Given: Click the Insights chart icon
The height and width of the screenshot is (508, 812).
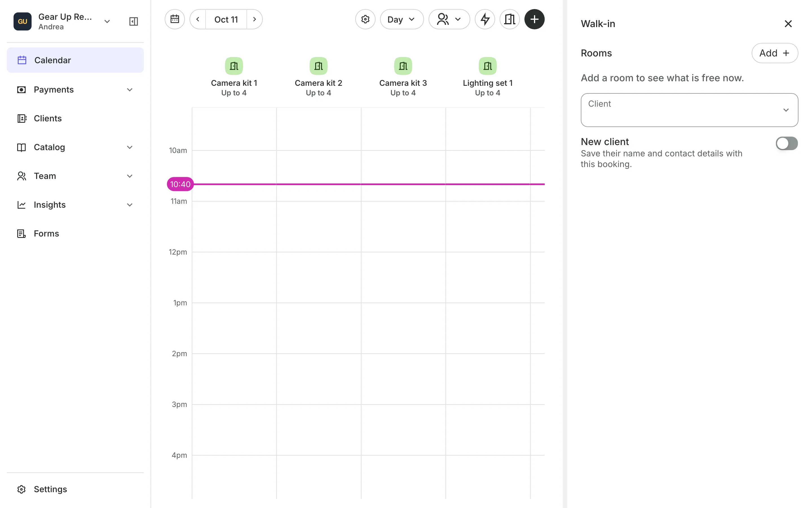Looking at the screenshot, I should tap(21, 205).
